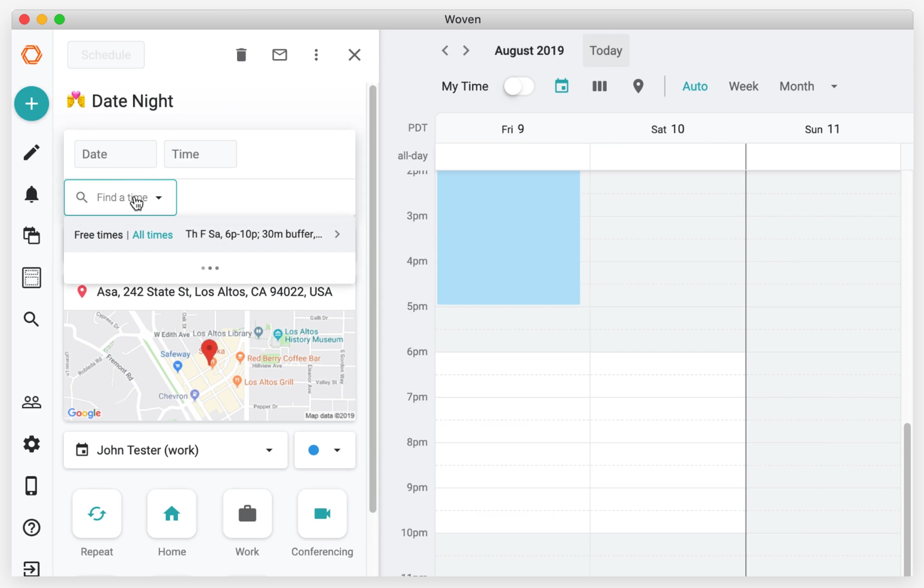Click the event panel vertical scrollbar

[x=373, y=299]
